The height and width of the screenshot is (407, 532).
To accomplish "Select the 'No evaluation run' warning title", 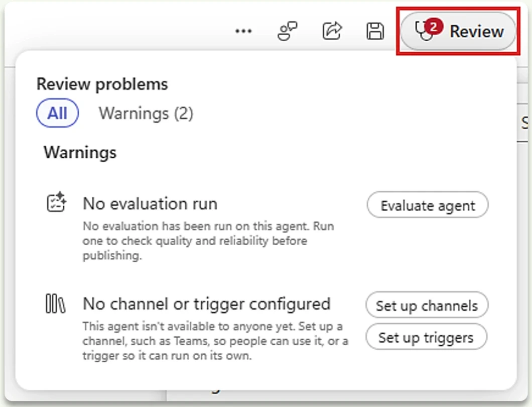I will coord(150,204).
